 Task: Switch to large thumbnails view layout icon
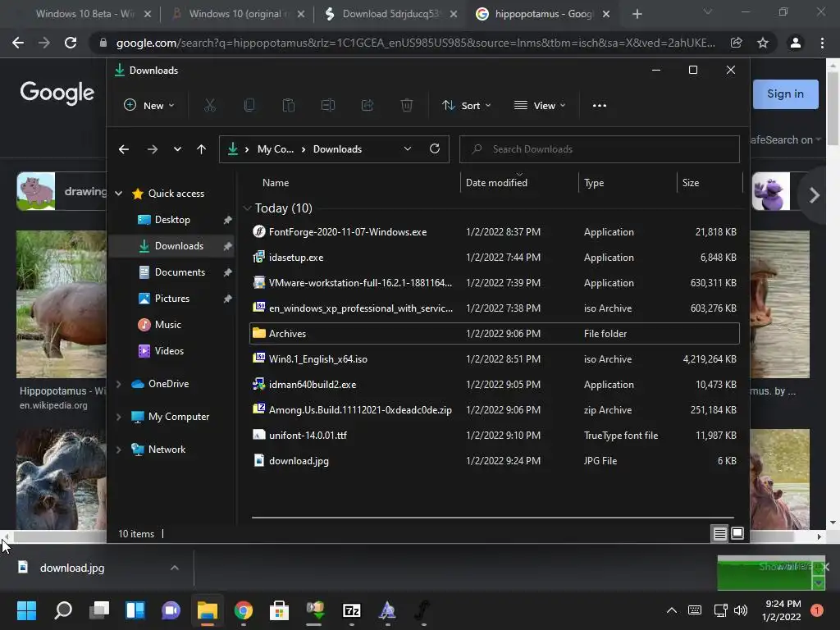(x=737, y=533)
